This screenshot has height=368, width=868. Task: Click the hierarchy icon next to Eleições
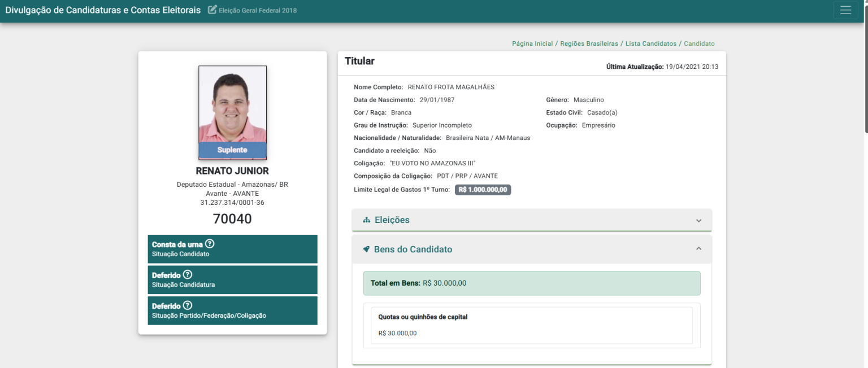[x=366, y=220]
